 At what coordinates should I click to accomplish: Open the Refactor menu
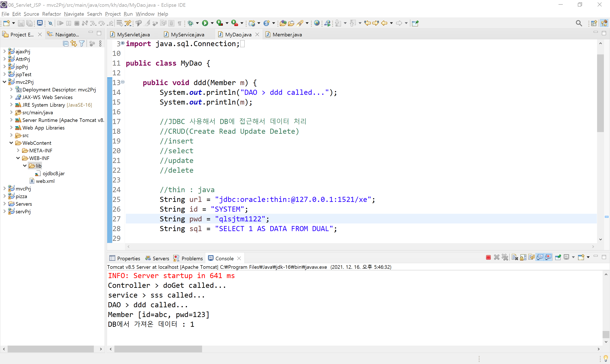tap(51, 14)
